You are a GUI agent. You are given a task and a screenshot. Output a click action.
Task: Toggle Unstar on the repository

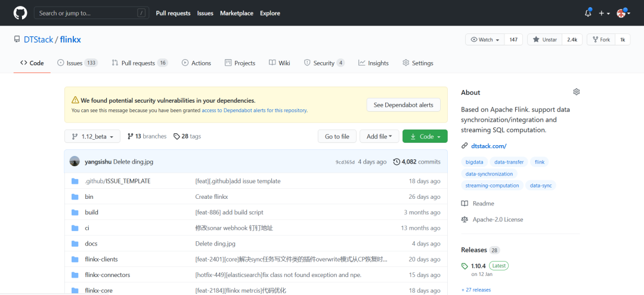[x=544, y=39]
